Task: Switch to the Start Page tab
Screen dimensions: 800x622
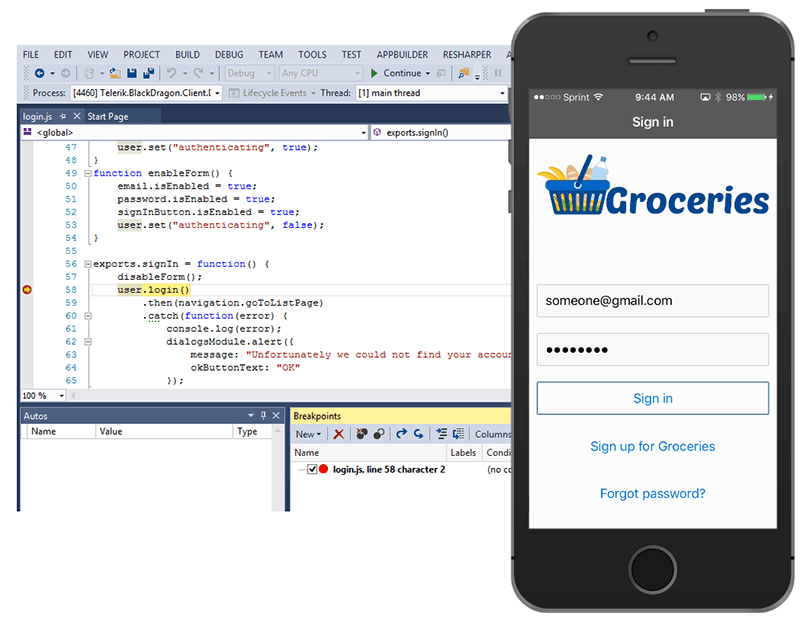Action: (108, 116)
